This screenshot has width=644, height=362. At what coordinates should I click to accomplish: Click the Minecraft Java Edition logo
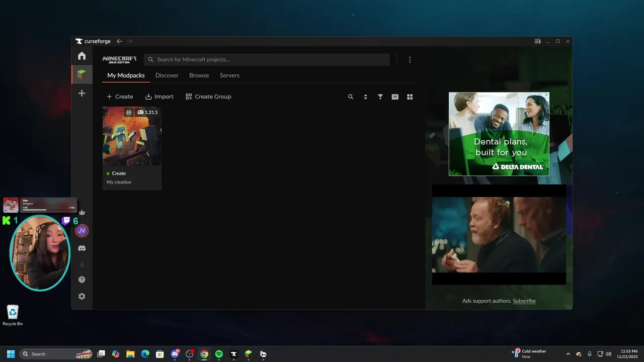point(120,59)
